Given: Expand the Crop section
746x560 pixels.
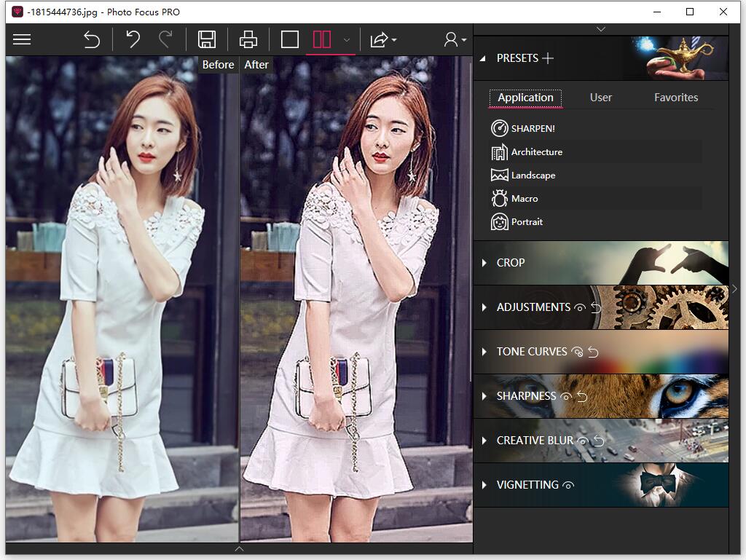Looking at the screenshot, I should click(510, 263).
